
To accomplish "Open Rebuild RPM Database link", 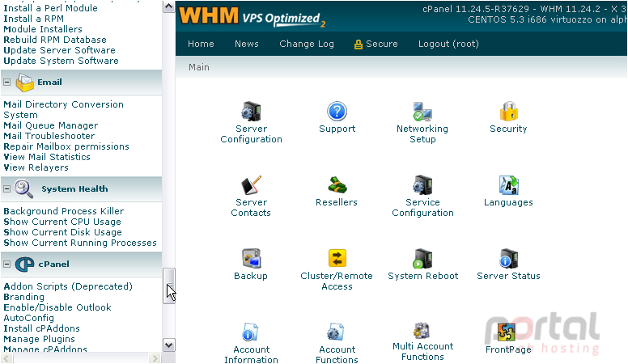I will (x=55, y=40).
